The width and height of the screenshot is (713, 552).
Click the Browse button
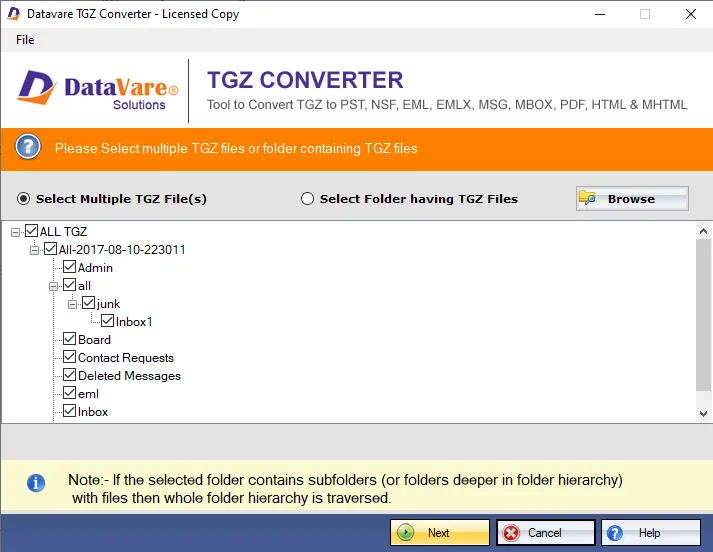tap(632, 199)
